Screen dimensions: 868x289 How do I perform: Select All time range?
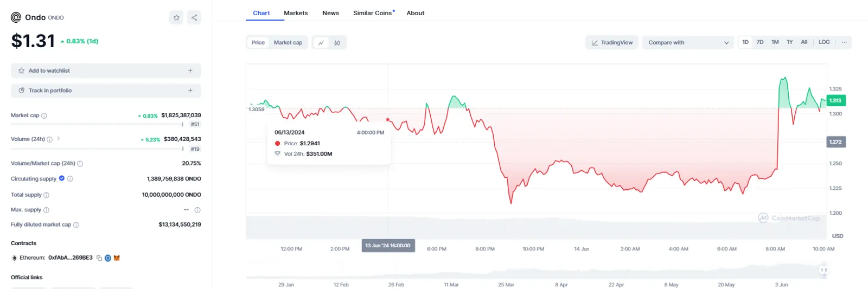pyautogui.click(x=804, y=42)
